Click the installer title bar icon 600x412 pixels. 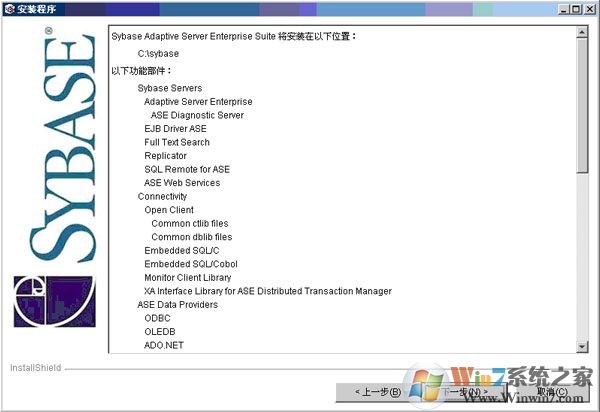click(x=9, y=8)
